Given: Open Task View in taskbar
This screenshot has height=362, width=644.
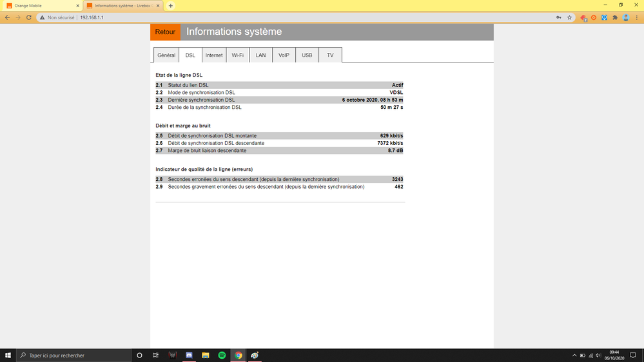Looking at the screenshot, I should pyautogui.click(x=155, y=356).
